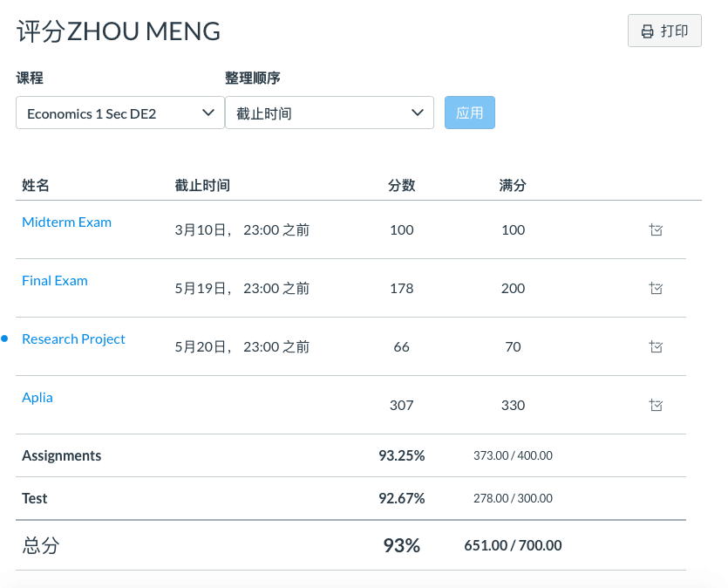Open the Final Exam assignment link

pos(55,280)
